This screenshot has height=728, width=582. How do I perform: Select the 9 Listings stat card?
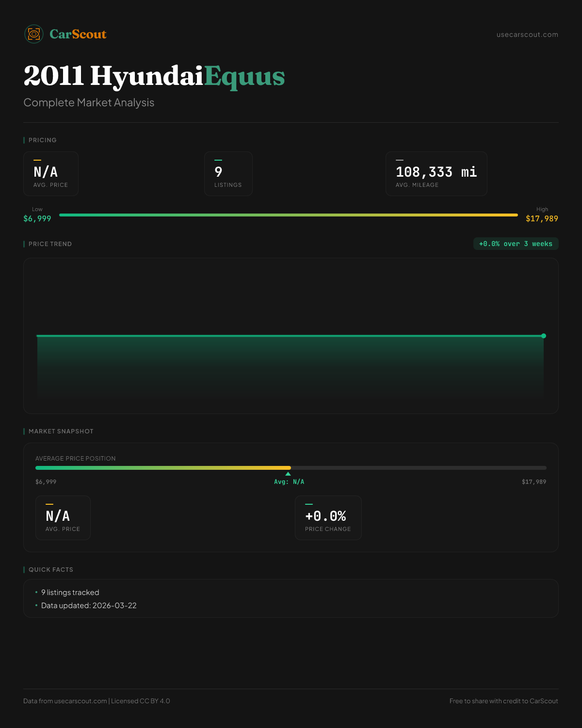click(228, 174)
